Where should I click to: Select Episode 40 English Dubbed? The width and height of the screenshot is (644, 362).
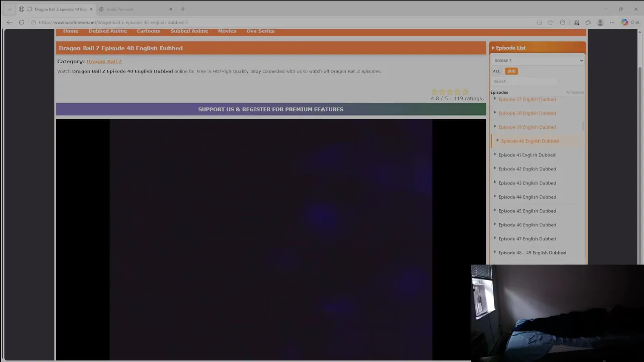coord(530,141)
